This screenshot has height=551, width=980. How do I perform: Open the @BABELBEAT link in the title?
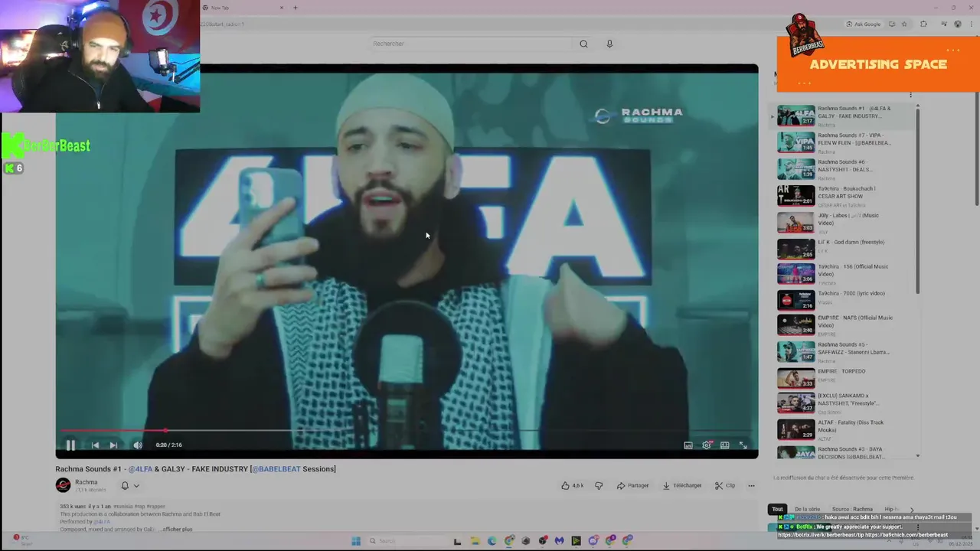pyautogui.click(x=276, y=469)
